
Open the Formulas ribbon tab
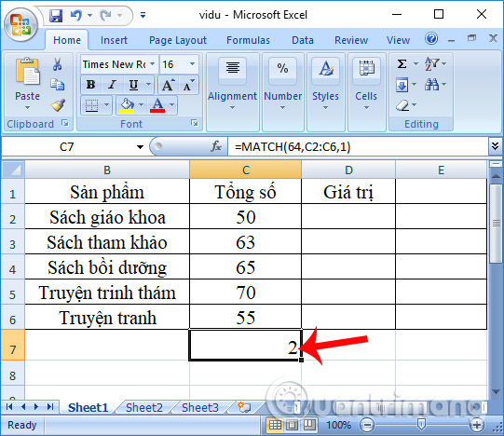pyautogui.click(x=248, y=40)
